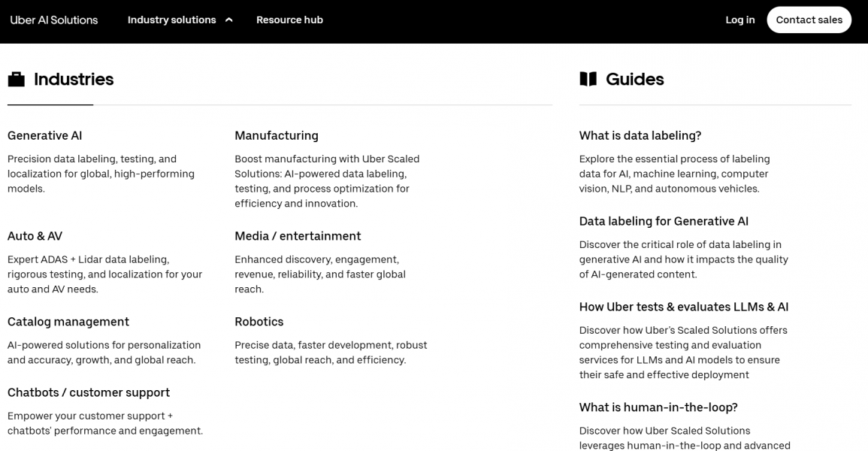Click the Industries briefcase icon
Screen dimensions: 868x451
[17, 80]
